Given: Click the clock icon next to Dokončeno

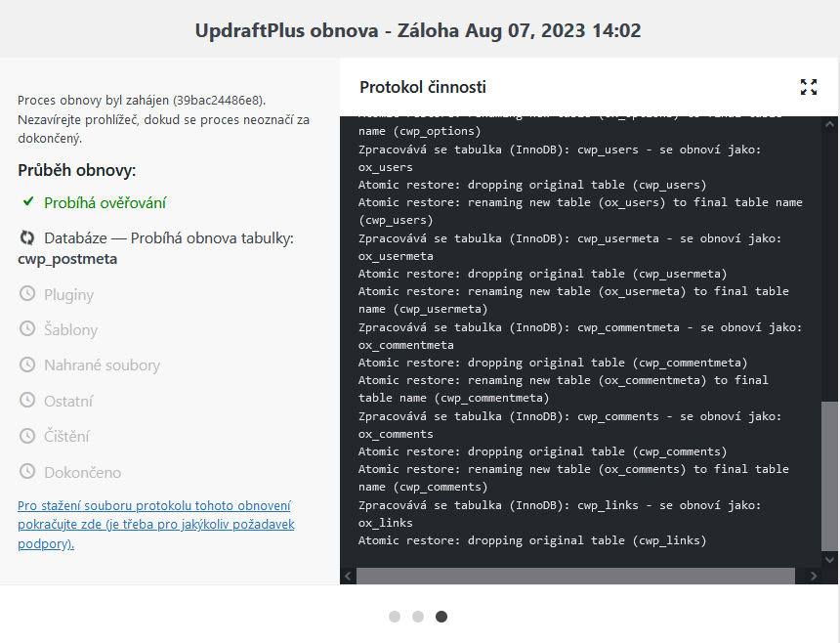Looking at the screenshot, I should 26,472.
